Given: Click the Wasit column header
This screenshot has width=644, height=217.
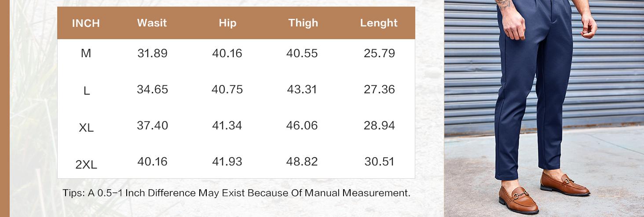Looking at the screenshot, I should 152,23.
